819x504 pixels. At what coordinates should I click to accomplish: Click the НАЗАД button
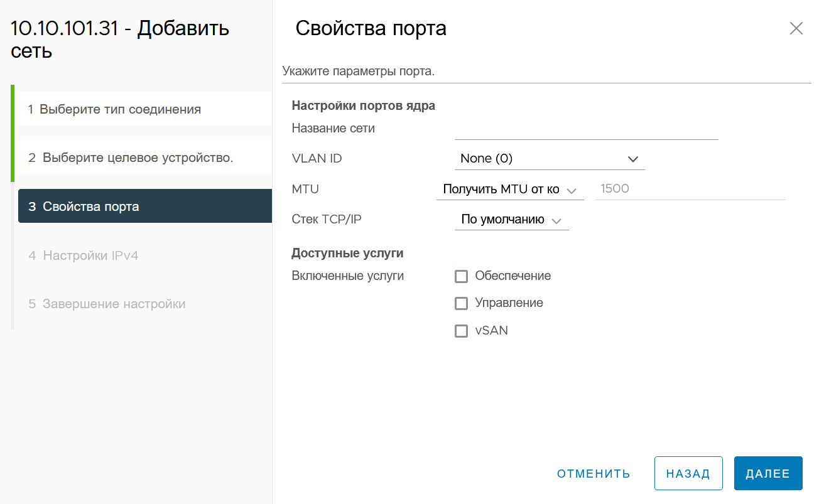(x=688, y=473)
